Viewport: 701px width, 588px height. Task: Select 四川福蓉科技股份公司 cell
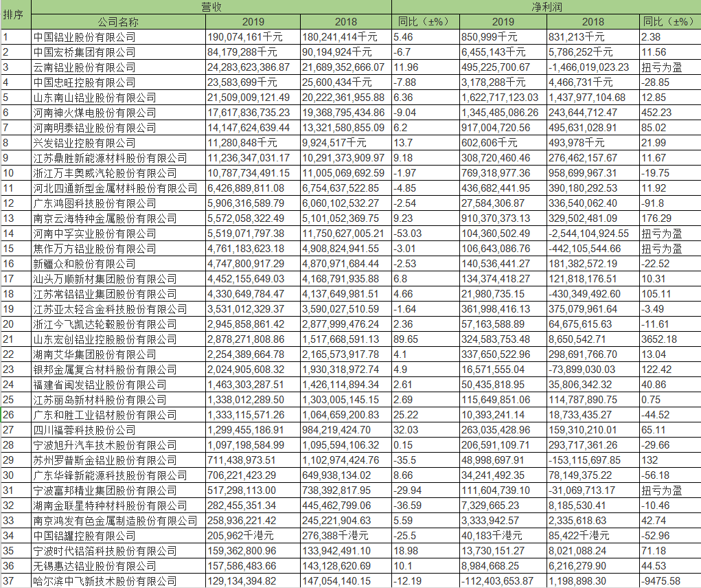119,430
